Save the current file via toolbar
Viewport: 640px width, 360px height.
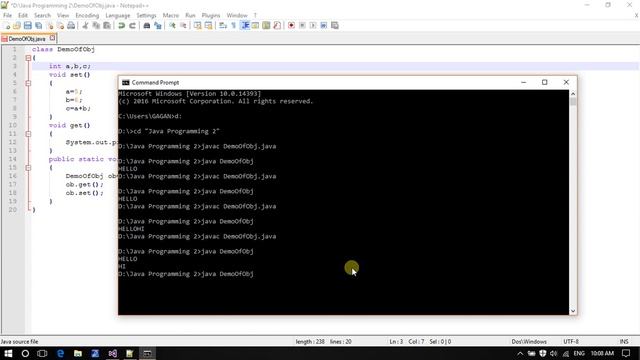pyautogui.click(x=28, y=25)
